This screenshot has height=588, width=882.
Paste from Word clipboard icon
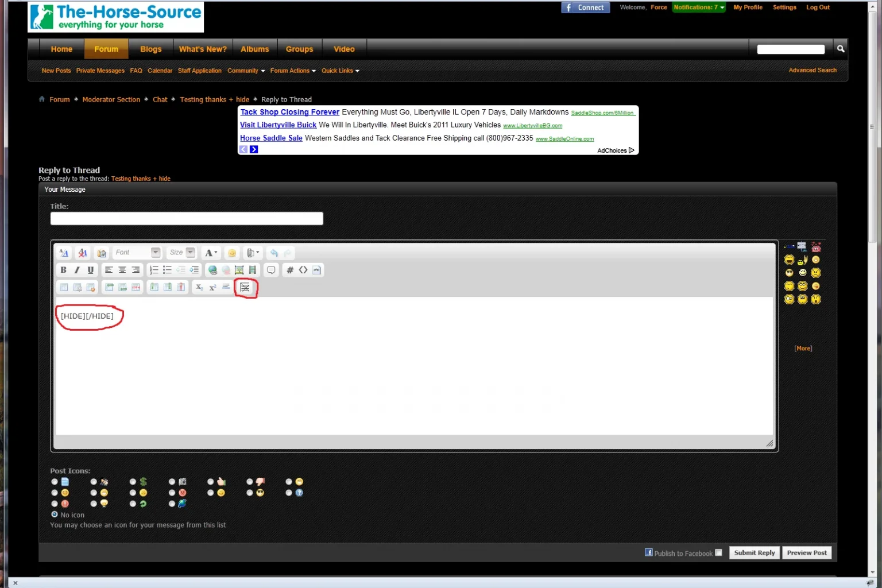[x=102, y=253]
